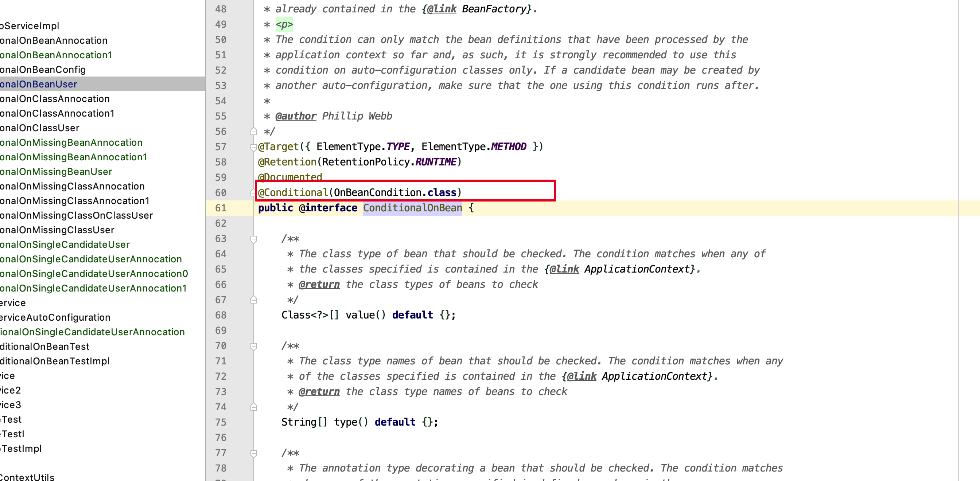Collapse the Javadoc comment starting at line 63
Screen dimensions: 980x481
tap(253, 238)
